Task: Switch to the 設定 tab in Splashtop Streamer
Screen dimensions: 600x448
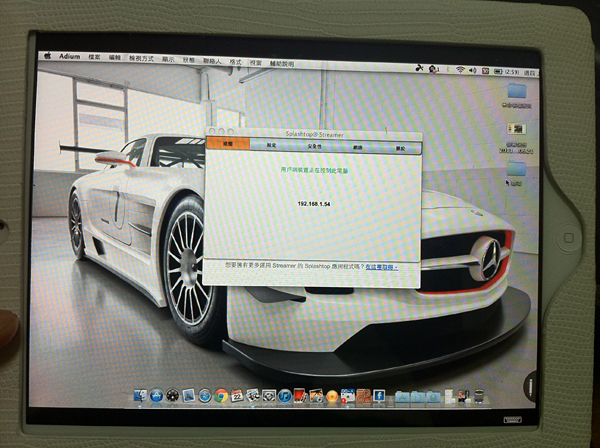Action: (271, 145)
